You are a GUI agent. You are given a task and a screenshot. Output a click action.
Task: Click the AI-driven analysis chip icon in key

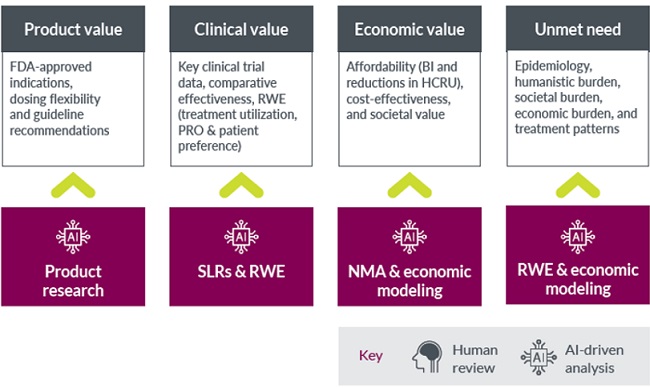[538, 357]
